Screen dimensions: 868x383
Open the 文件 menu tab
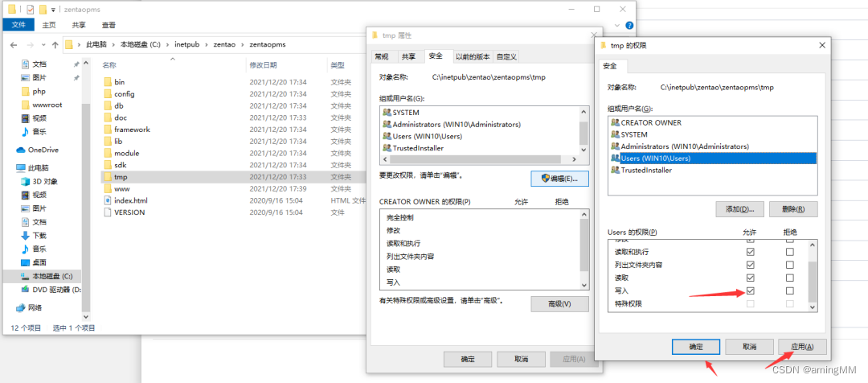click(18, 25)
